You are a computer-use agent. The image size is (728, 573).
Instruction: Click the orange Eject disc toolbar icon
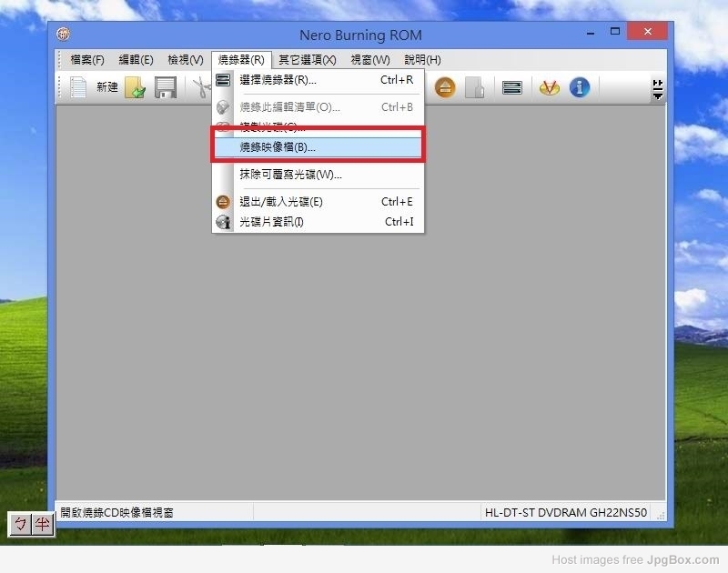click(444, 87)
